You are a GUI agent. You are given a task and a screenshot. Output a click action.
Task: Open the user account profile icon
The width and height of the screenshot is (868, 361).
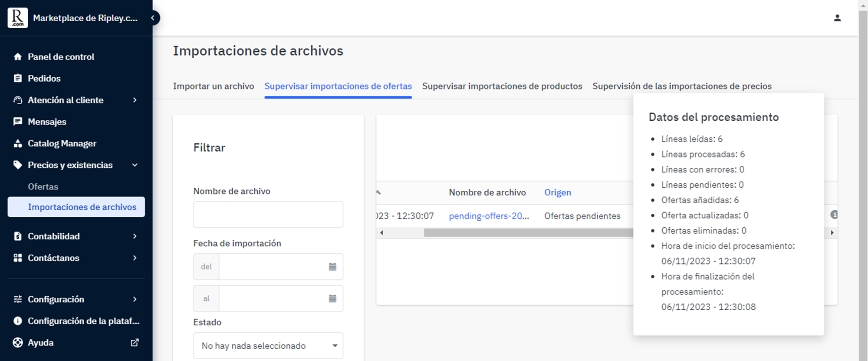coord(837,18)
